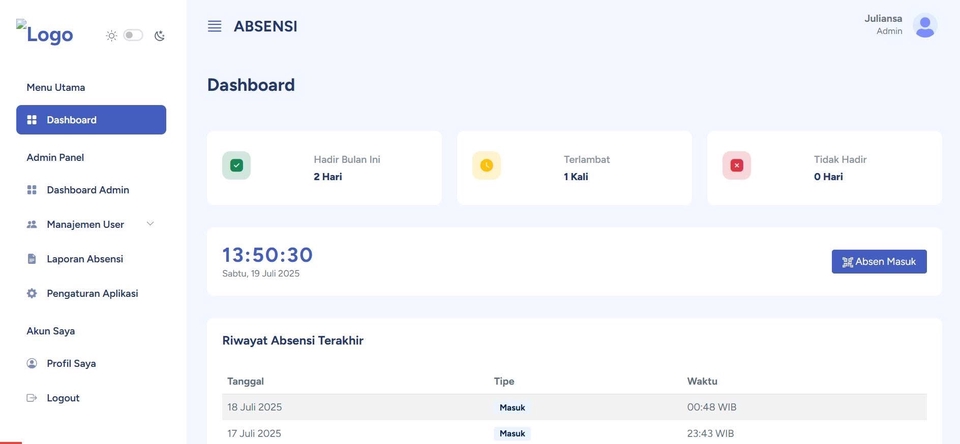
Task: Open the Juliansa user avatar
Action: tap(924, 26)
